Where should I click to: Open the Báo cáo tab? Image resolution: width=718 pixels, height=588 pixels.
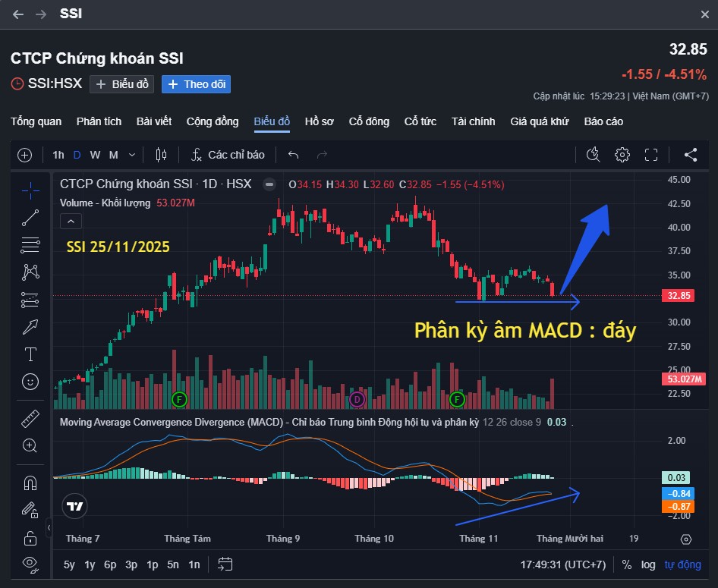(x=603, y=121)
